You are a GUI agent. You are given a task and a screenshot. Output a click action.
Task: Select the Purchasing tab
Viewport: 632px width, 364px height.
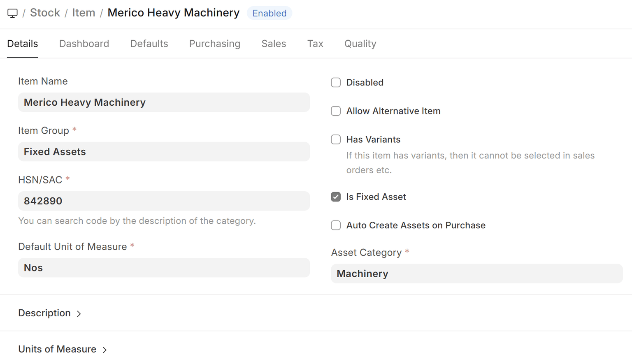(214, 44)
